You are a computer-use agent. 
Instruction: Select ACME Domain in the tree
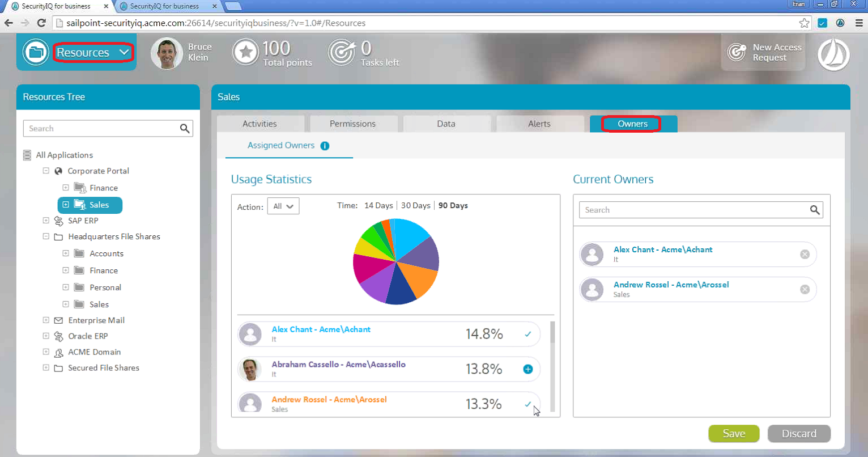pos(94,352)
